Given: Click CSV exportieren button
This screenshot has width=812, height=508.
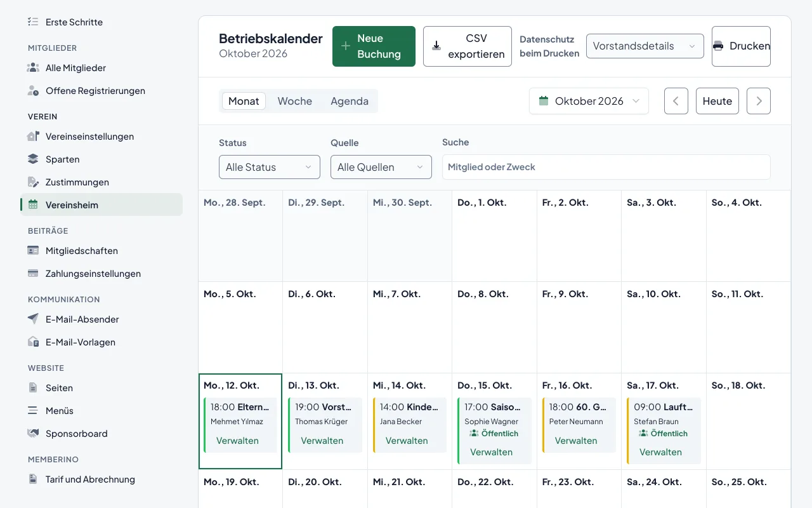Looking at the screenshot, I should pos(468,46).
